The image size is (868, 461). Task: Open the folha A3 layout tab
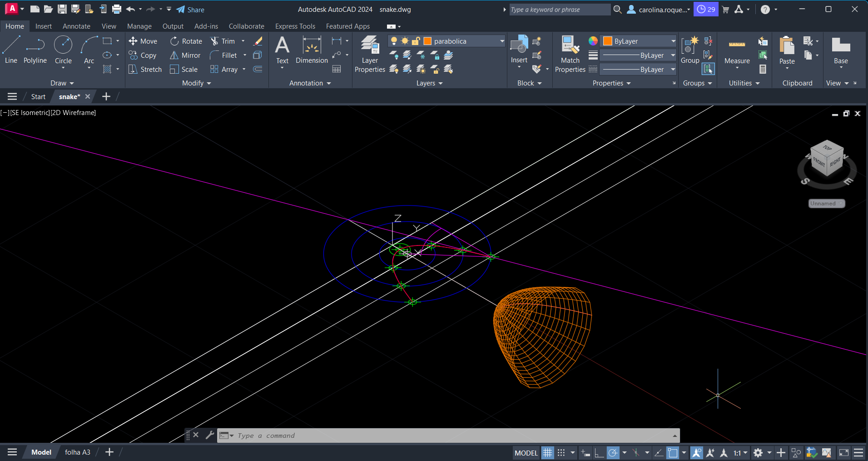78,452
